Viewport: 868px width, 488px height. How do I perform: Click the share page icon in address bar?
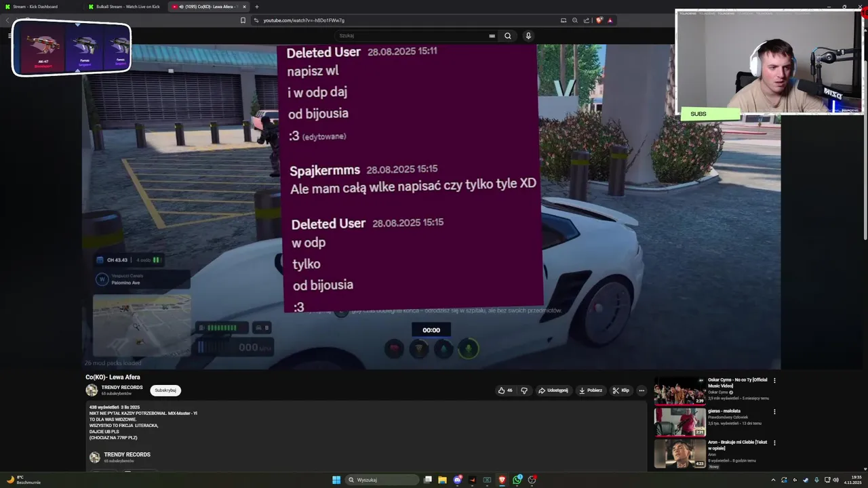[587, 20]
